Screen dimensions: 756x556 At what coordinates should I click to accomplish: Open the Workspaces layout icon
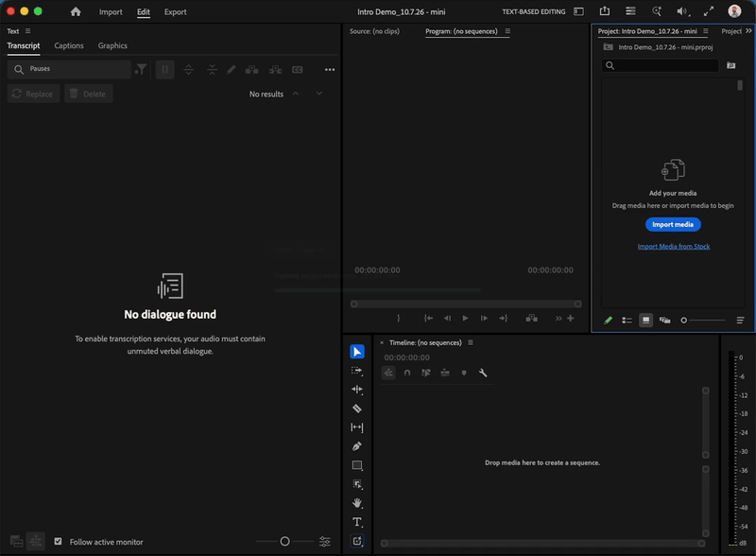coord(578,11)
